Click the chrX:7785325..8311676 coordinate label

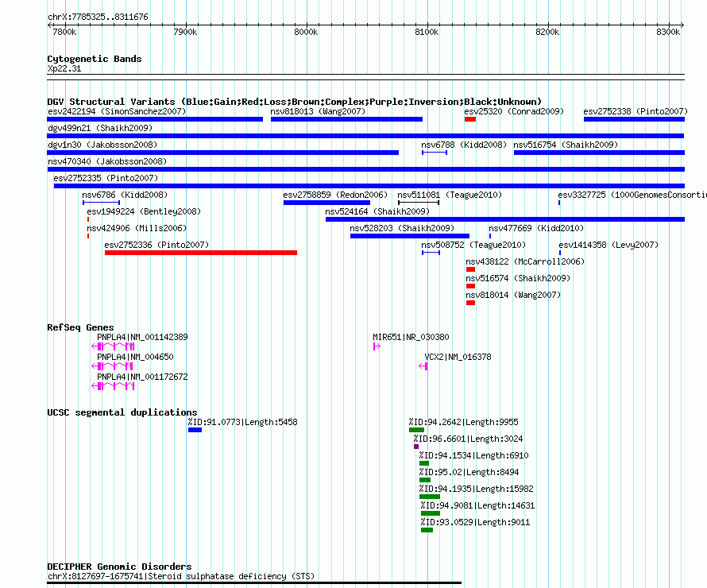pos(98,17)
